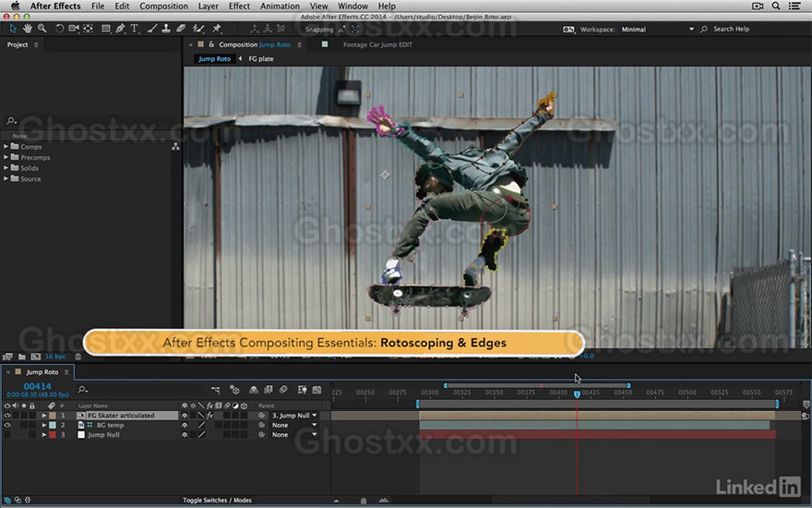Create a new composition from Project panel
The width and height of the screenshot is (812, 508).
click(x=35, y=357)
